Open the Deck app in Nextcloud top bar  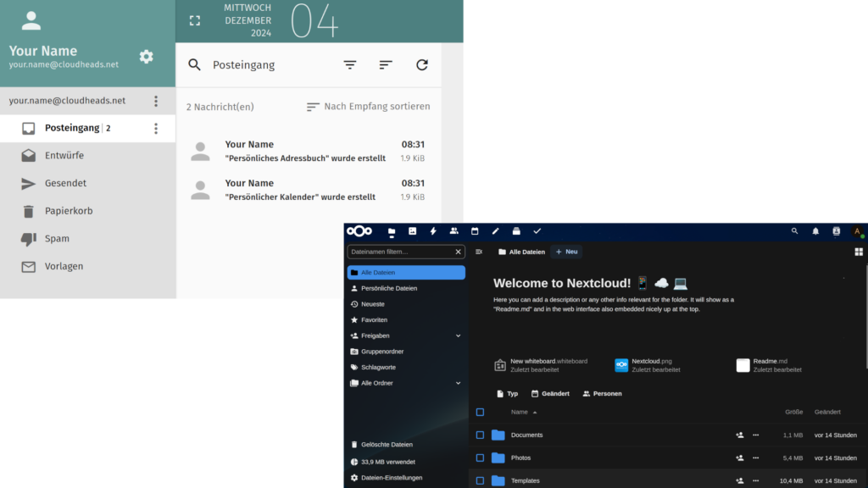516,231
